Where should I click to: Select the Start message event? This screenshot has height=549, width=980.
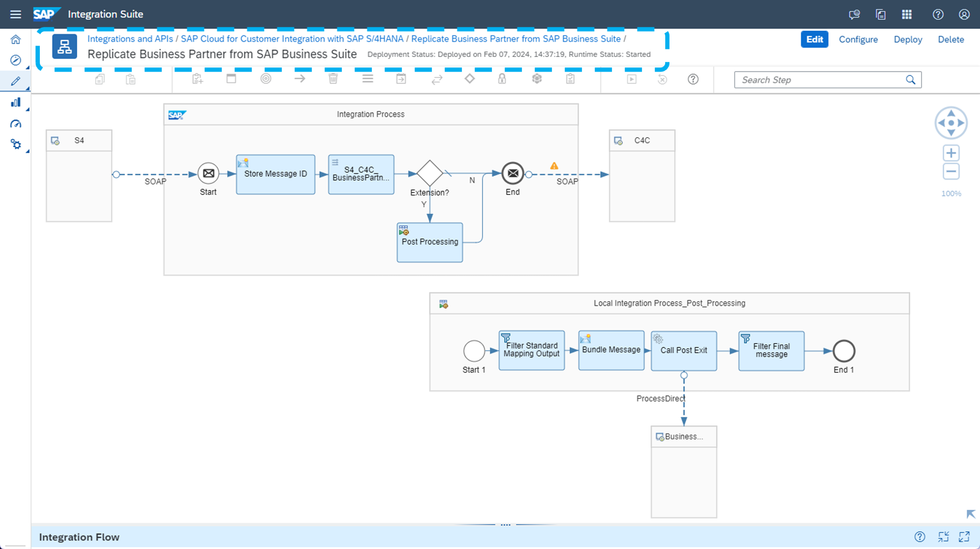[x=208, y=173]
